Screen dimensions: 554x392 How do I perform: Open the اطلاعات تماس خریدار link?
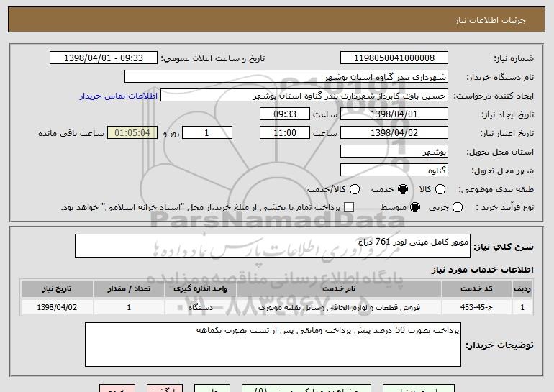tap(119, 96)
